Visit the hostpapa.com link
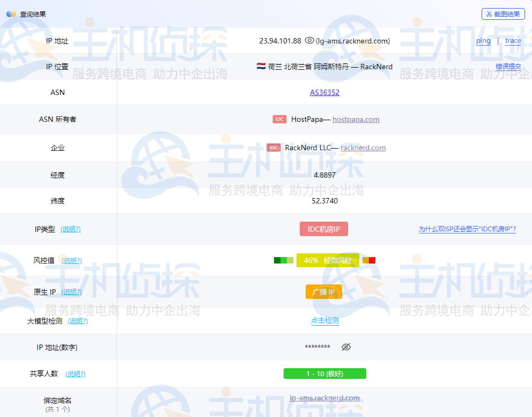Viewport: 532px width, 417px height. point(356,119)
